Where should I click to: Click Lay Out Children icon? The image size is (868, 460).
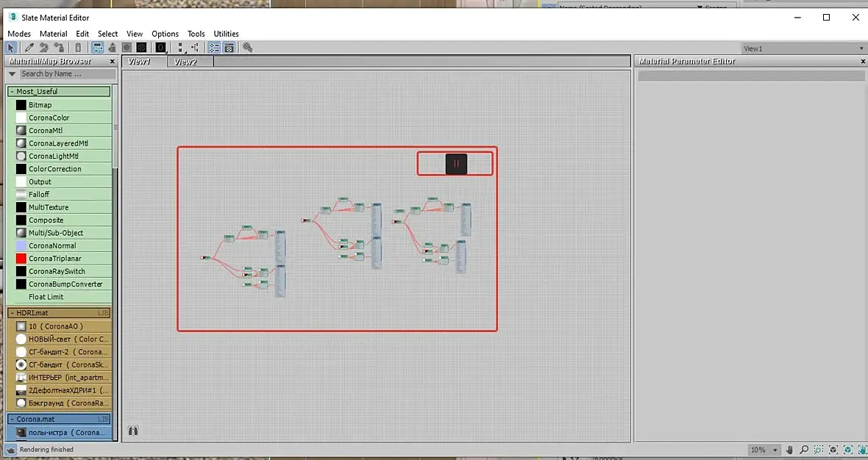[195, 48]
